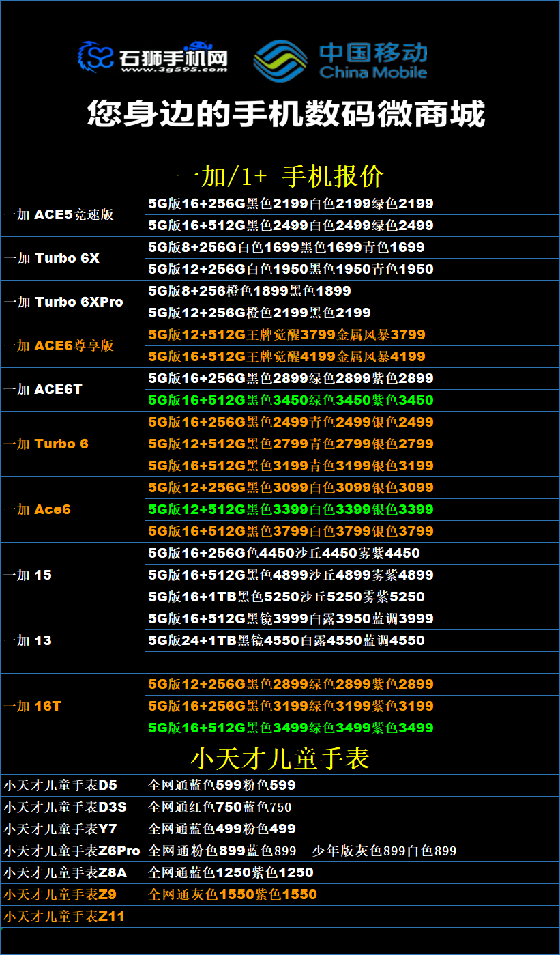Click the 一加 ACE6尊享版 model cell

click(x=72, y=345)
